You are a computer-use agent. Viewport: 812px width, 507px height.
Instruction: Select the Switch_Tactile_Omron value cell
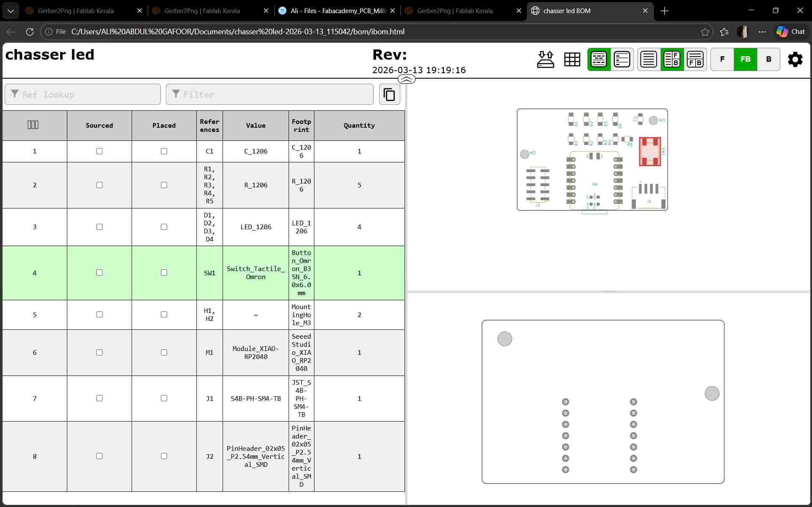[x=256, y=273]
